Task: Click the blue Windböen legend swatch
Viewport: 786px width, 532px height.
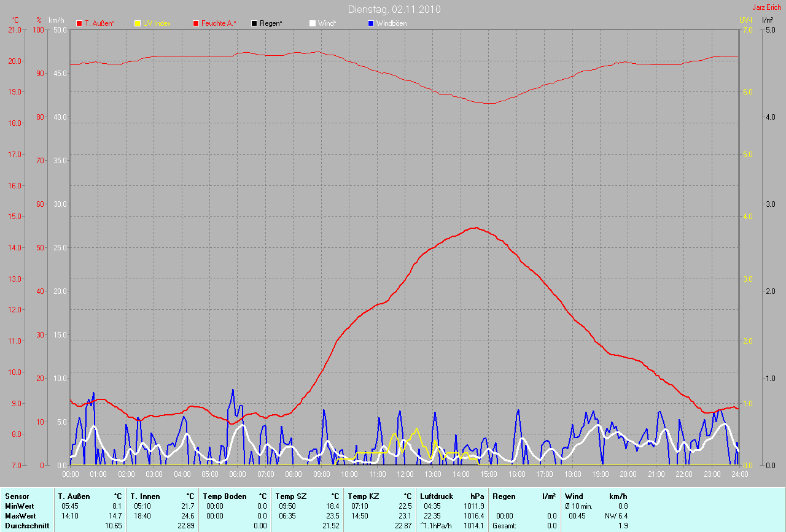Action: coord(370,23)
